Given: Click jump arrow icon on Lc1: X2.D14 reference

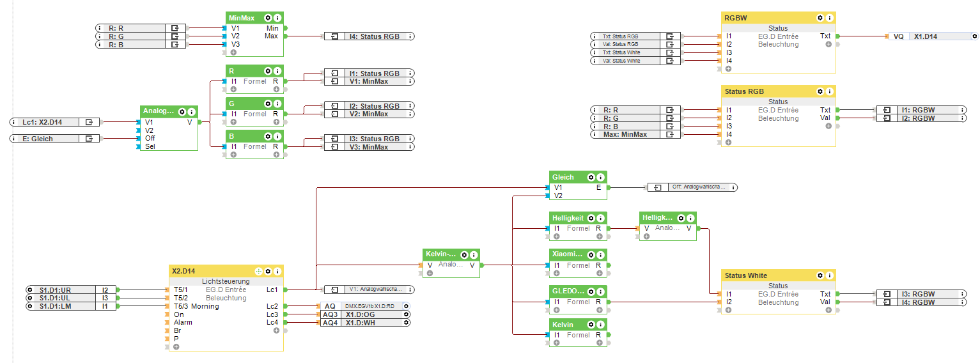Looking at the screenshot, I should pyautogui.click(x=89, y=121).
